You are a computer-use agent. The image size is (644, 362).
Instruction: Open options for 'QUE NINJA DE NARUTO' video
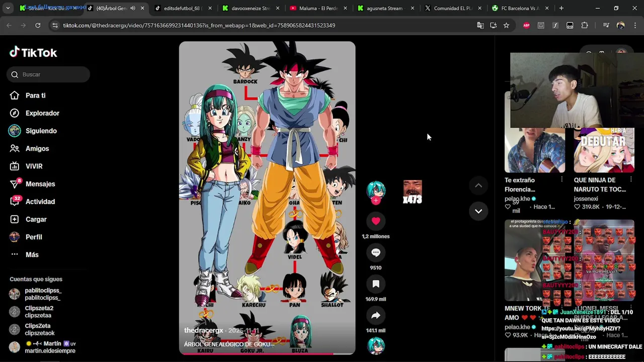[631, 179]
